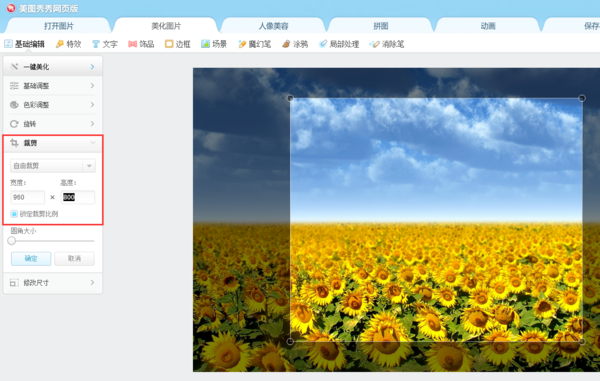Screen dimensions: 600x381
Task: Expand the 修改尺寸 resize section
Action: (x=52, y=283)
